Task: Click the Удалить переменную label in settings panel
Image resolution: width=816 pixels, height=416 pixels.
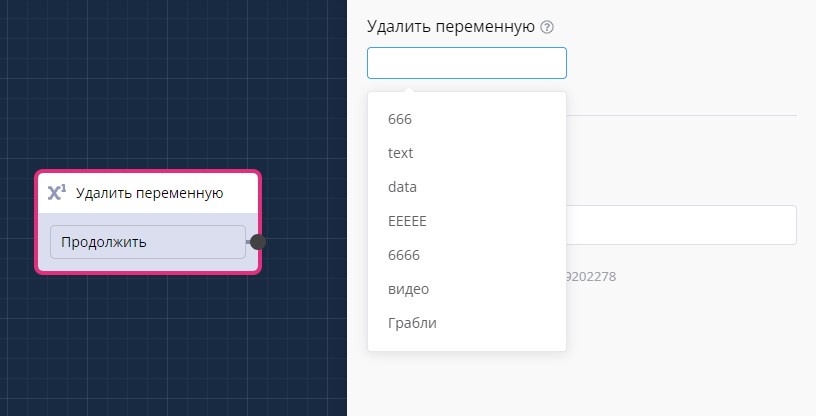Action: (x=451, y=27)
